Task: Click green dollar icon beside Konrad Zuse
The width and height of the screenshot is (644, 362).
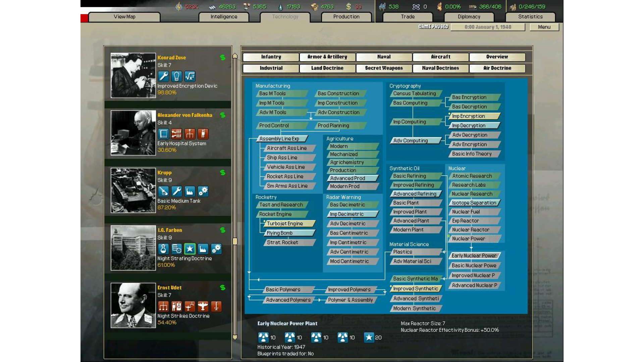Action: [223, 57]
